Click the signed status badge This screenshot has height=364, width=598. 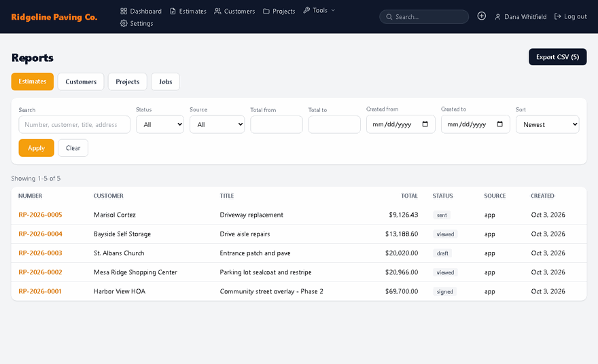[x=444, y=291]
